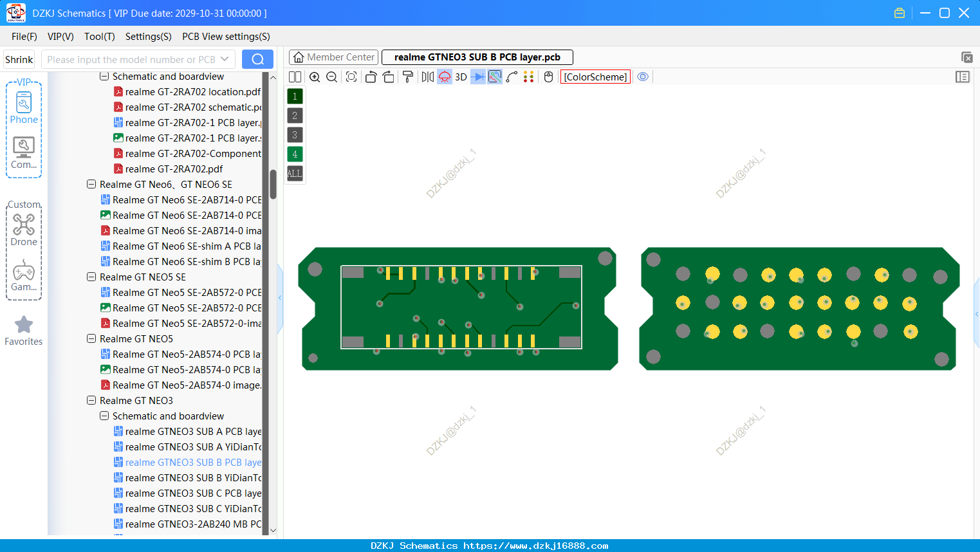Show PCB layer 2
980x552 pixels.
[x=295, y=116]
